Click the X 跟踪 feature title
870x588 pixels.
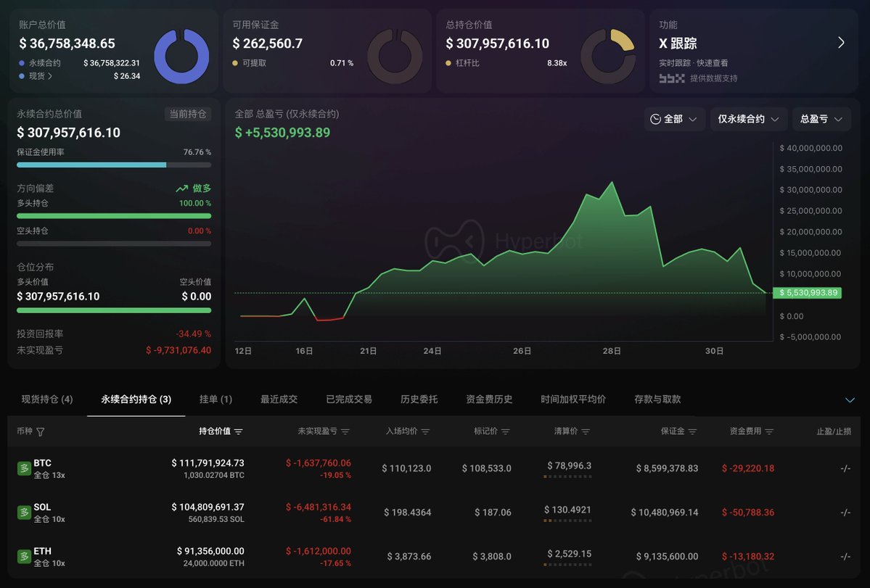tap(678, 44)
